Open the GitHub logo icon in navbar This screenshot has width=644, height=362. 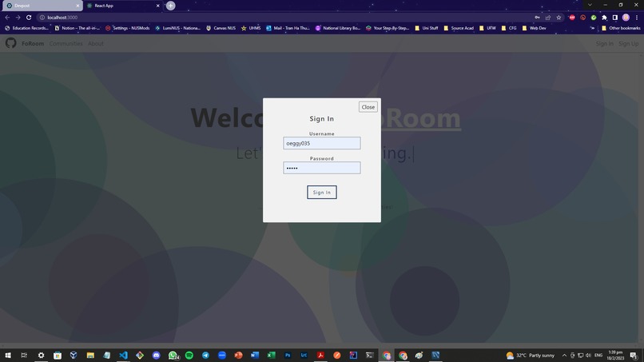(x=11, y=43)
